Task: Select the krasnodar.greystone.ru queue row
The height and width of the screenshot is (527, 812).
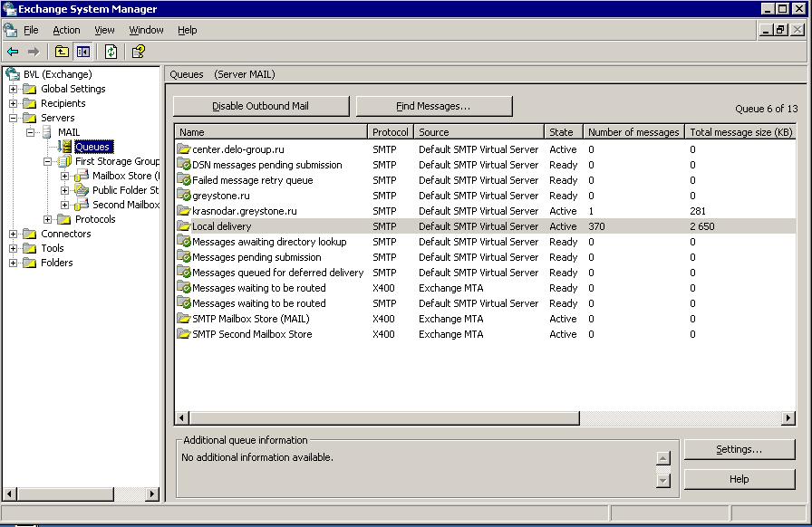Action: (485, 211)
